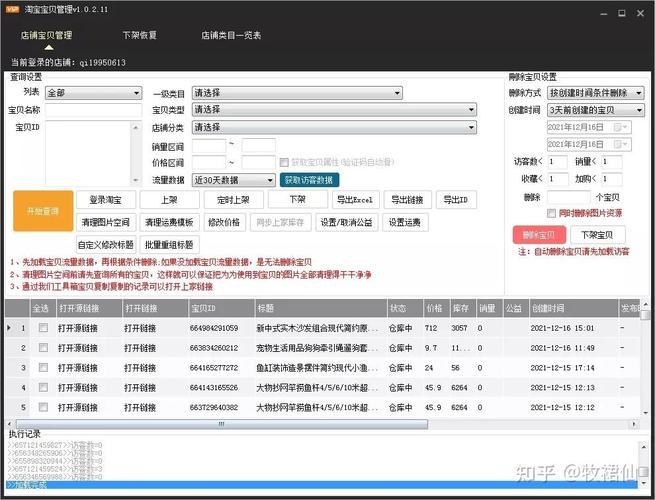Open calendar picker for first creation date

click(x=621, y=127)
